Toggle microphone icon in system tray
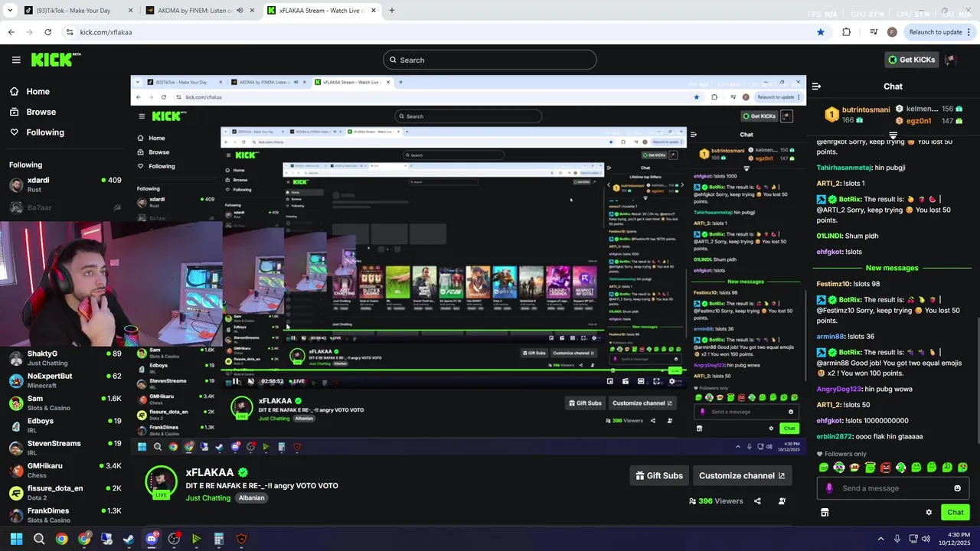 tap(897, 539)
